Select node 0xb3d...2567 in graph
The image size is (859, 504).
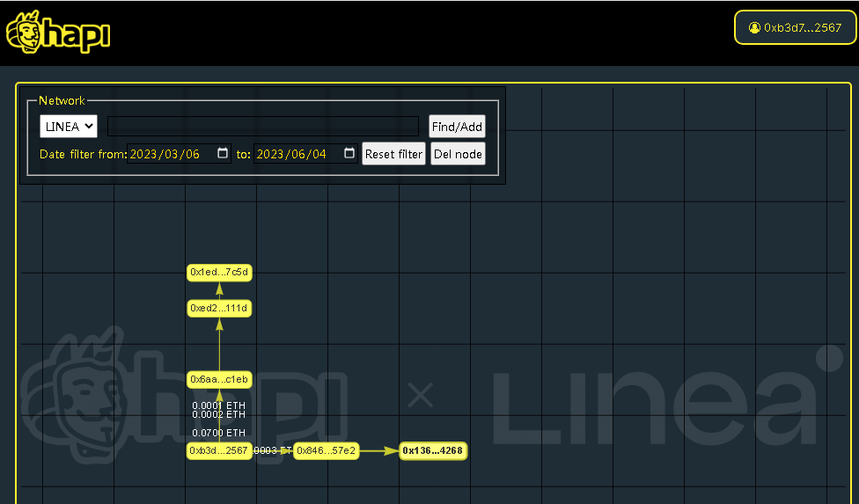click(219, 451)
